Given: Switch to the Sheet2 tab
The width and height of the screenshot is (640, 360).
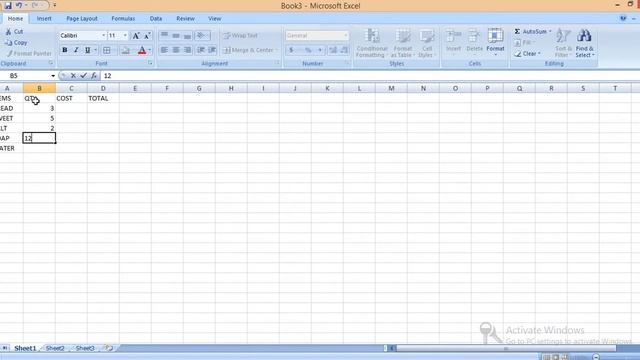Looking at the screenshot, I should 55,348.
